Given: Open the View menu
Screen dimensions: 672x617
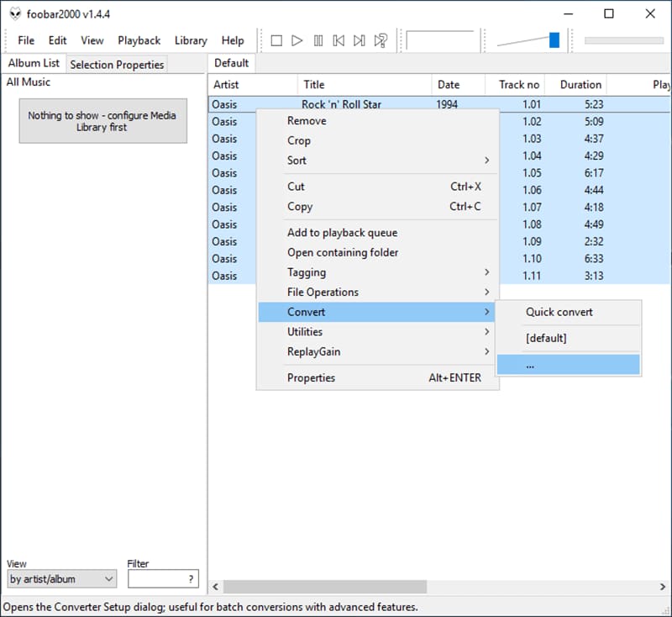Looking at the screenshot, I should [x=92, y=40].
